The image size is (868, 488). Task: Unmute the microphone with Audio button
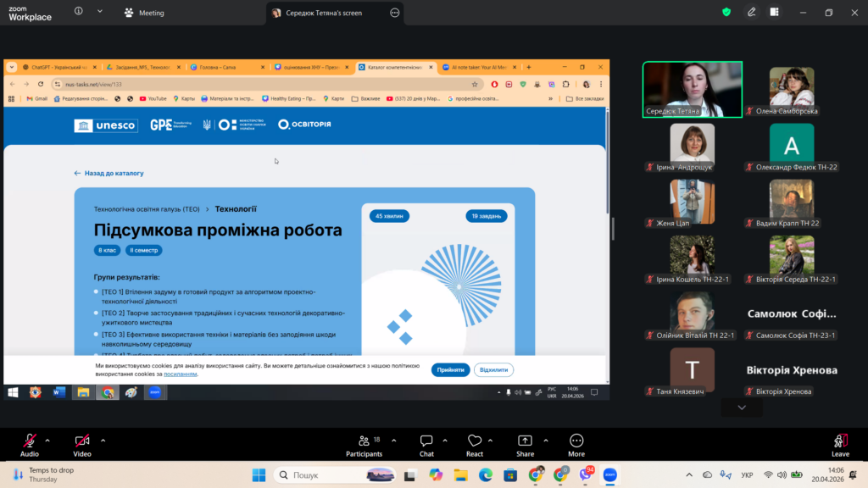point(30,443)
